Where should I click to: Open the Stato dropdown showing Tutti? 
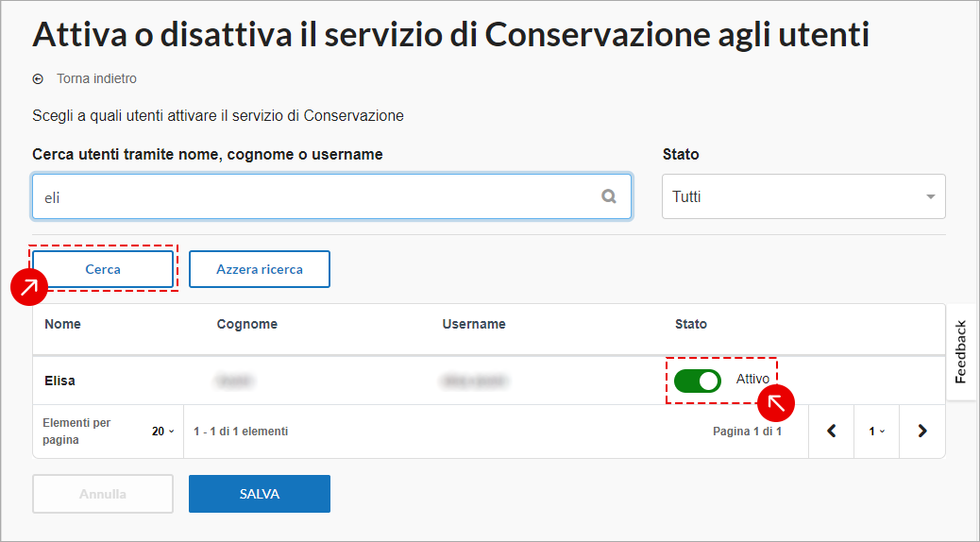click(803, 196)
